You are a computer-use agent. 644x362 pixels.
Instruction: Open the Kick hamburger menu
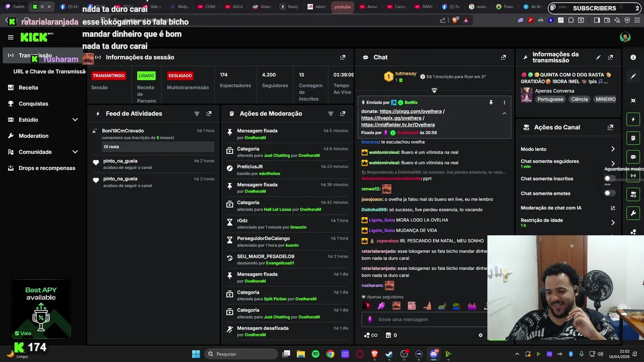pos(11,37)
